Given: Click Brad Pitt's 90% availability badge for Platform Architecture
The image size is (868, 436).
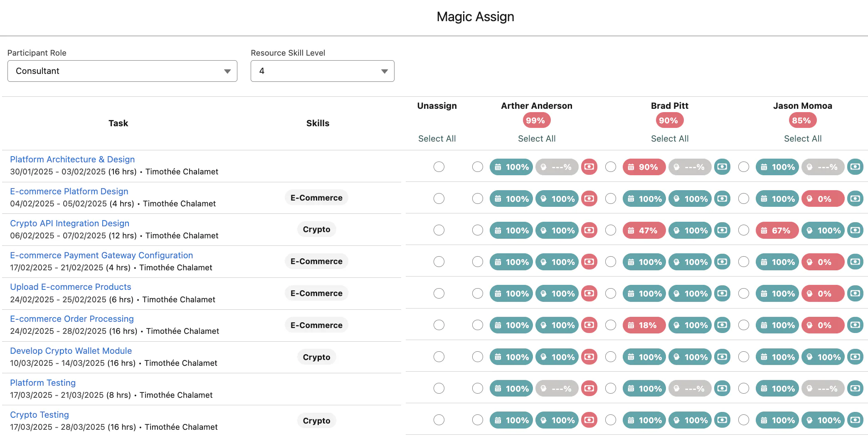Looking at the screenshot, I should pos(644,167).
